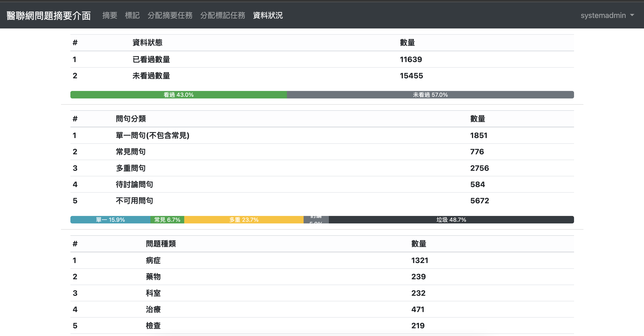Go to the 摘要 nav tab
Viewport: 644px width, 336px height.
point(110,15)
